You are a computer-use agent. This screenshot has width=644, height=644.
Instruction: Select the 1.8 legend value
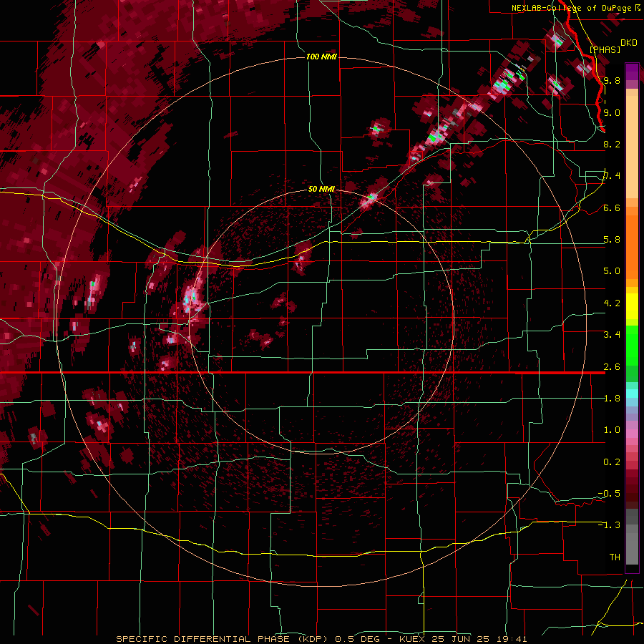click(612, 398)
